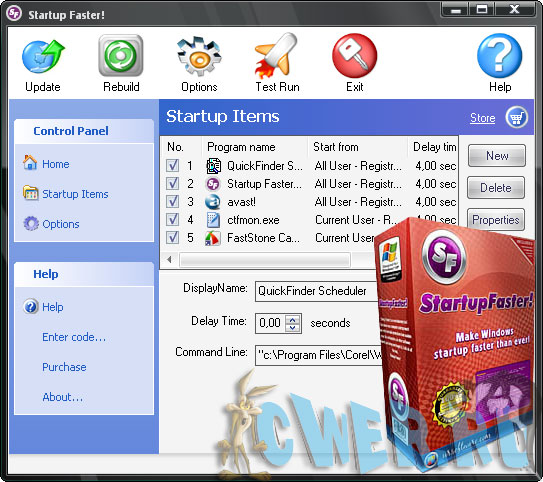
Task: Select the FastStone Ca... row name
Action: click(263, 238)
